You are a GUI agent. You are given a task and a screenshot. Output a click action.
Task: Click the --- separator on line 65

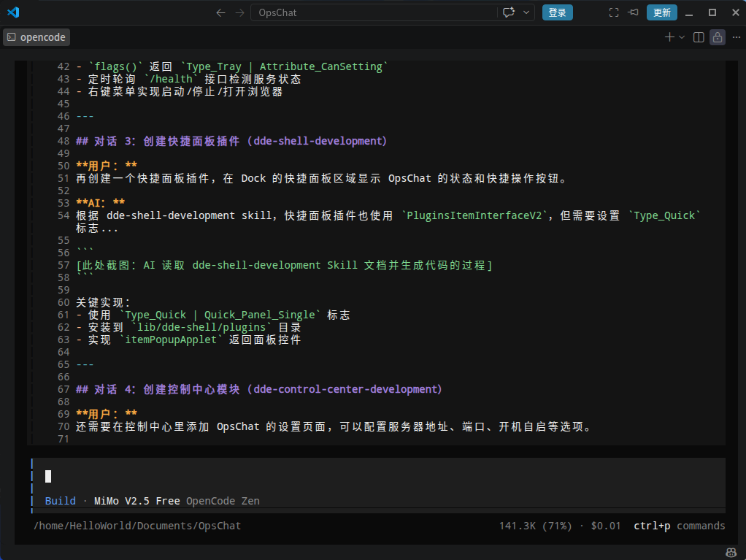pyautogui.click(x=85, y=364)
